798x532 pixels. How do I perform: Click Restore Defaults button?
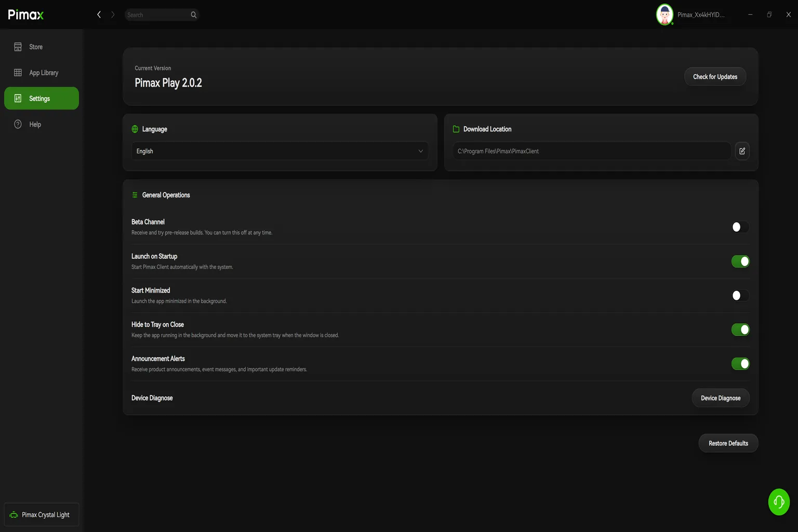(x=728, y=443)
